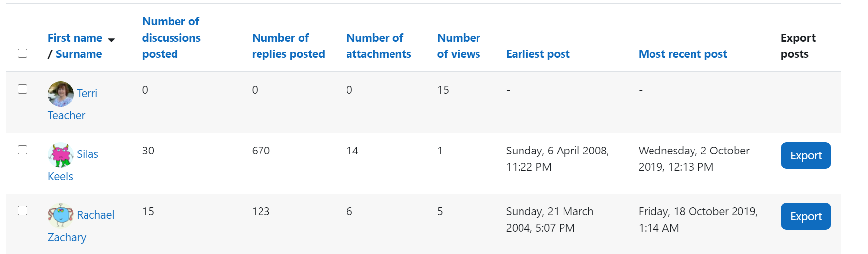The width and height of the screenshot is (868, 254).
Task: Export posts for Silas Keels
Action: click(x=806, y=155)
